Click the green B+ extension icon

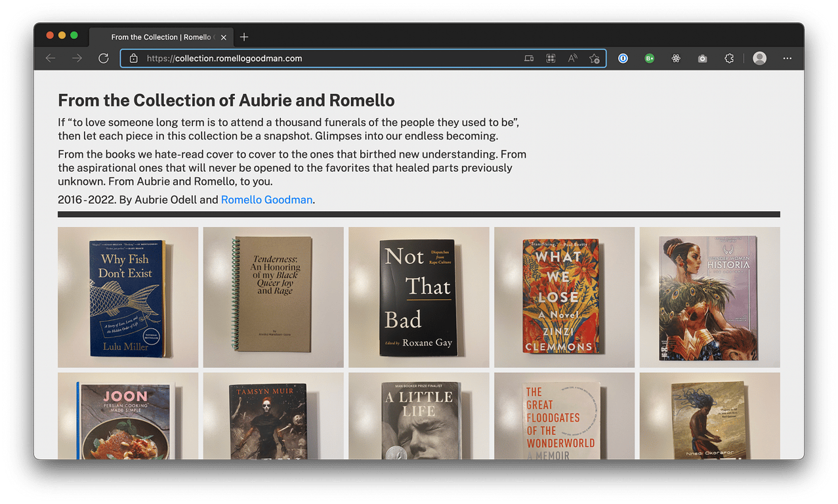pyautogui.click(x=649, y=58)
